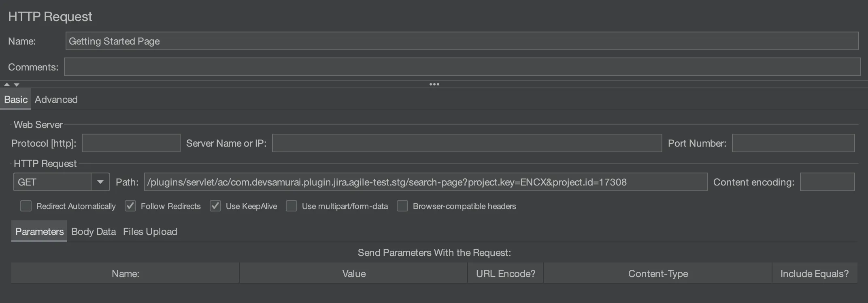The image size is (868, 303).
Task: Disable the Use KeepAlive option
Action: (x=215, y=206)
